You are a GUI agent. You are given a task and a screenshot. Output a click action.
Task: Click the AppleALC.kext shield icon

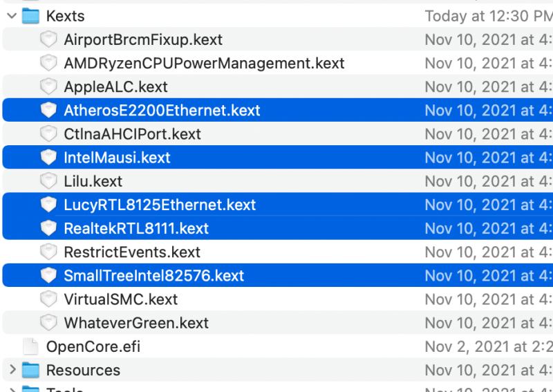(48, 87)
